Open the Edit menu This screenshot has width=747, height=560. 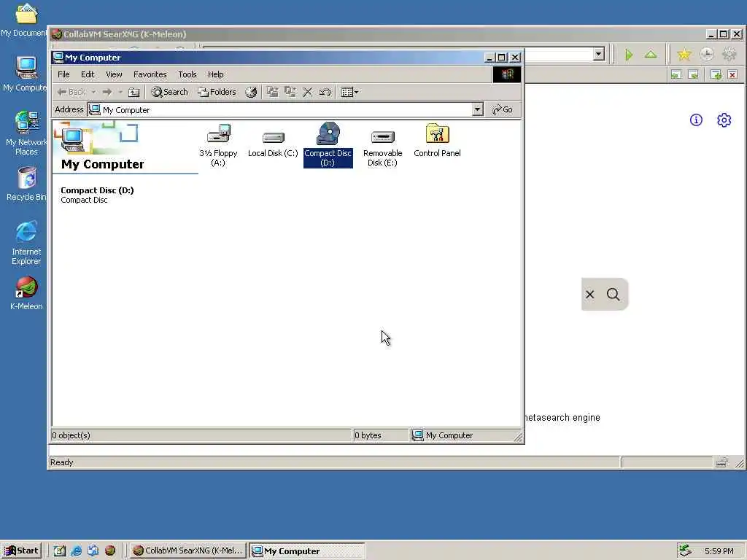88,74
